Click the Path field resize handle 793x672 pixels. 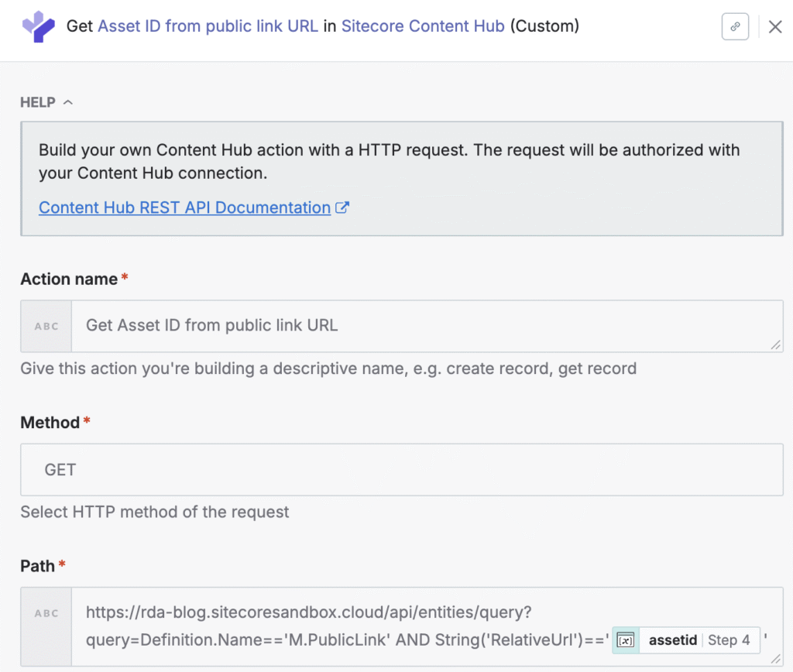776,659
